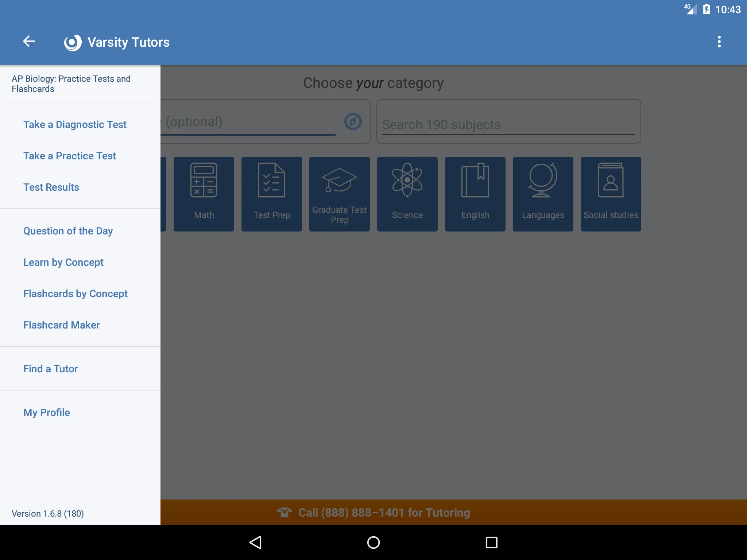Select the Social Studies category icon
The image size is (747, 560).
point(610,194)
